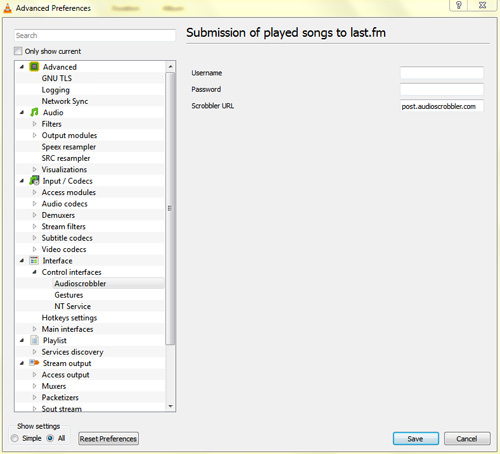Collapse the Advanced tree node
Image resolution: width=500 pixels, height=454 pixels.
pyautogui.click(x=22, y=67)
